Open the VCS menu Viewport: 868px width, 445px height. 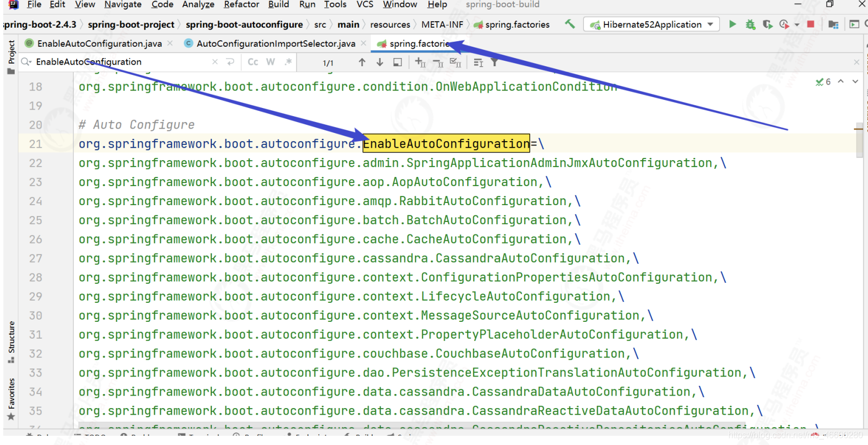(x=364, y=5)
